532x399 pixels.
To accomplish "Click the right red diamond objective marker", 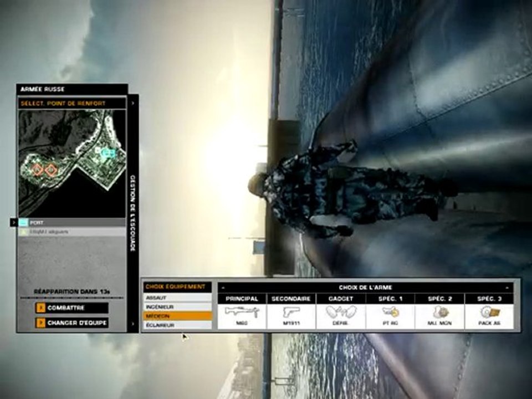I will 51,170.
